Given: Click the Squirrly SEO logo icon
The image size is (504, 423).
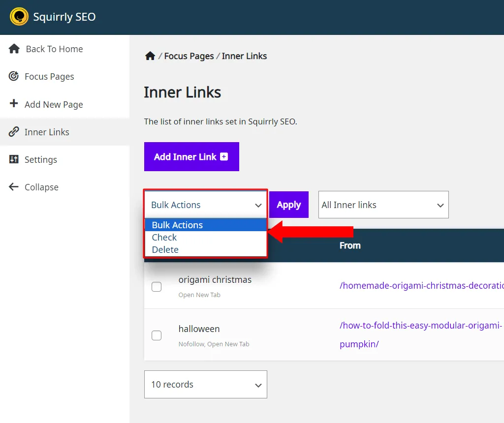Looking at the screenshot, I should 19,16.
